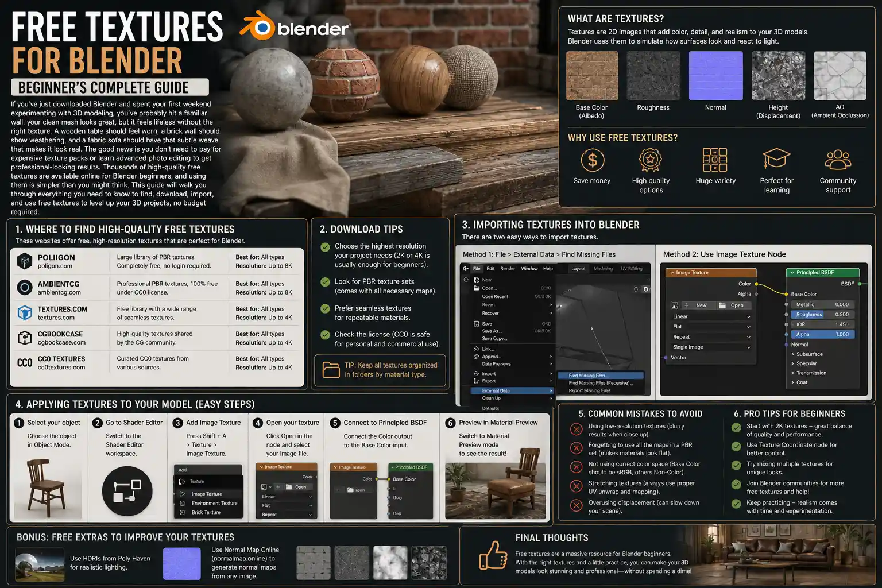Click the Shader Editor workspace round icon
882x588 pixels.
(127, 491)
